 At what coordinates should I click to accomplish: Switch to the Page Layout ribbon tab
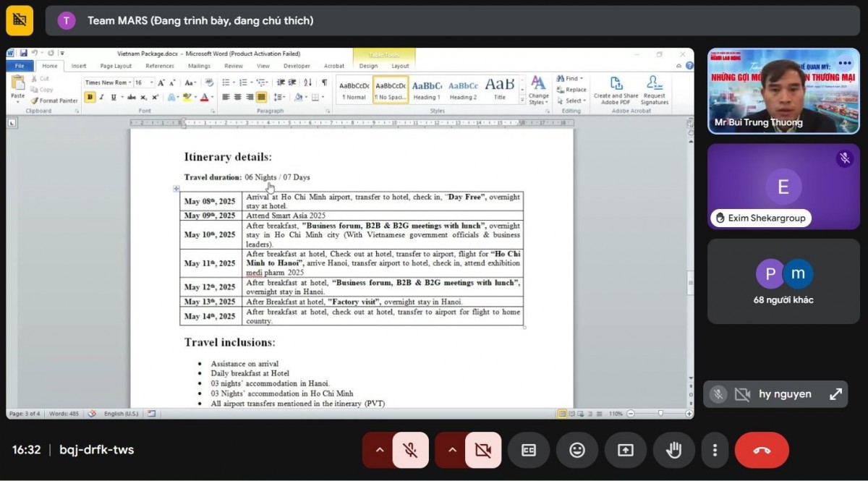pyautogui.click(x=116, y=66)
